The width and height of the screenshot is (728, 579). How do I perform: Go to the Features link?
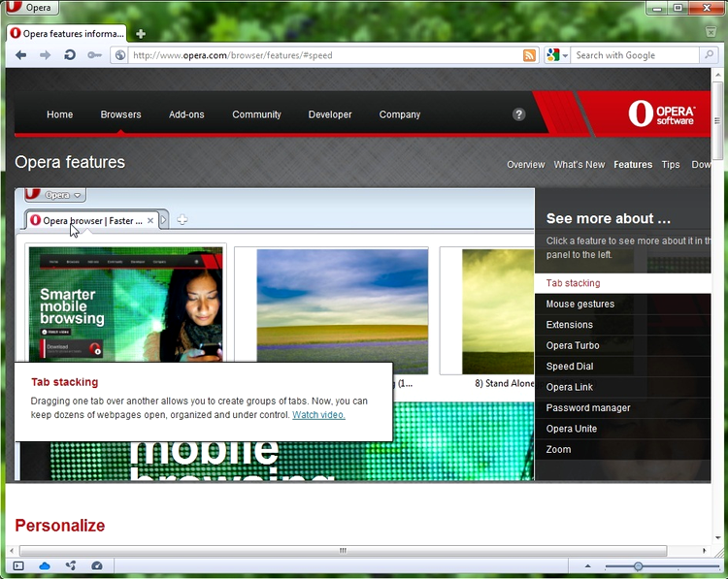[x=633, y=165]
